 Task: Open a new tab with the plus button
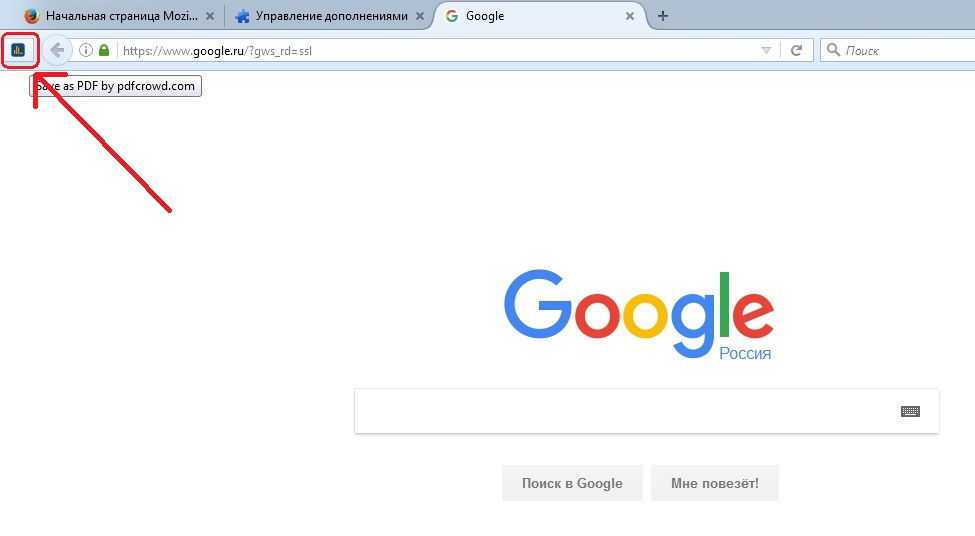pos(663,16)
